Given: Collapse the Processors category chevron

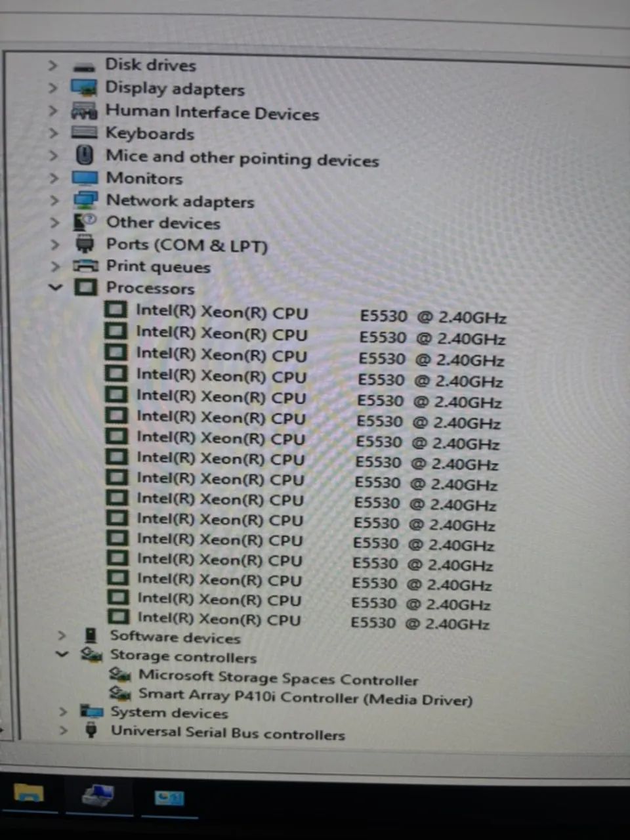Looking at the screenshot, I should pos(56,287).
